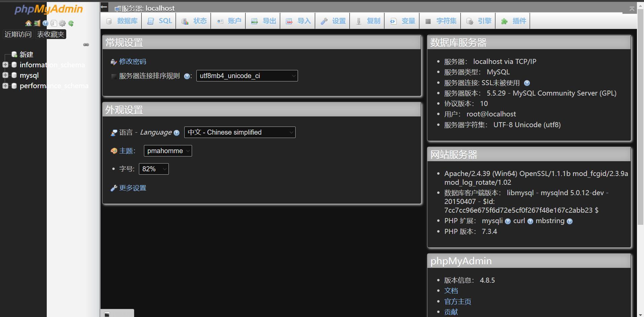Click the 新建 tree item
Viewport: 644px width, 317px height.
(x=26, y=55)
